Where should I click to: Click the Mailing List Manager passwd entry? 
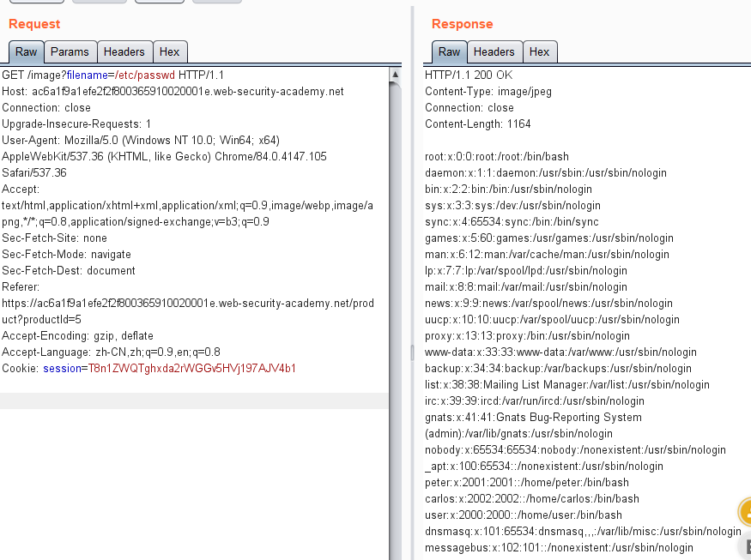pyautogui.click(x=567, y=384)
